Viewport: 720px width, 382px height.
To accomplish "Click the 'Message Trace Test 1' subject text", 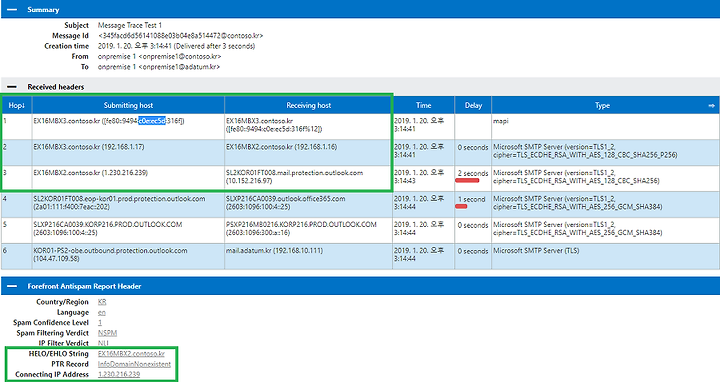I will click(130, 25).
